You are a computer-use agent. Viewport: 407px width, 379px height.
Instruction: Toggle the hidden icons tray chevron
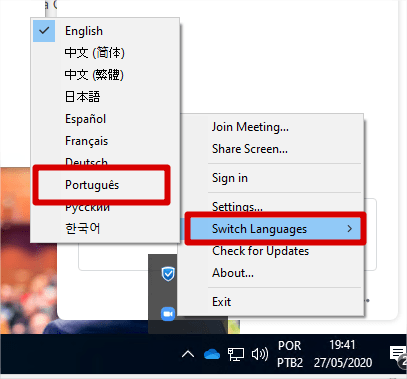coord(188,354)
